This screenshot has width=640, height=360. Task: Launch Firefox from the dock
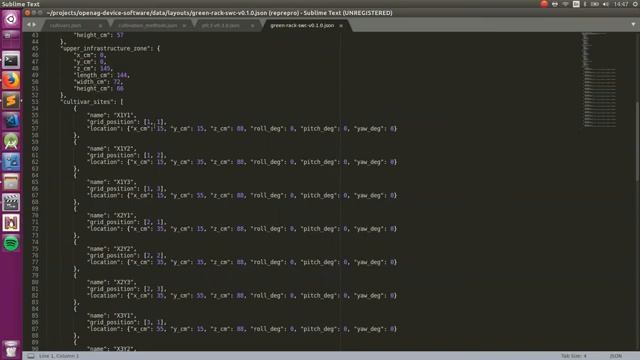(11, 80)
